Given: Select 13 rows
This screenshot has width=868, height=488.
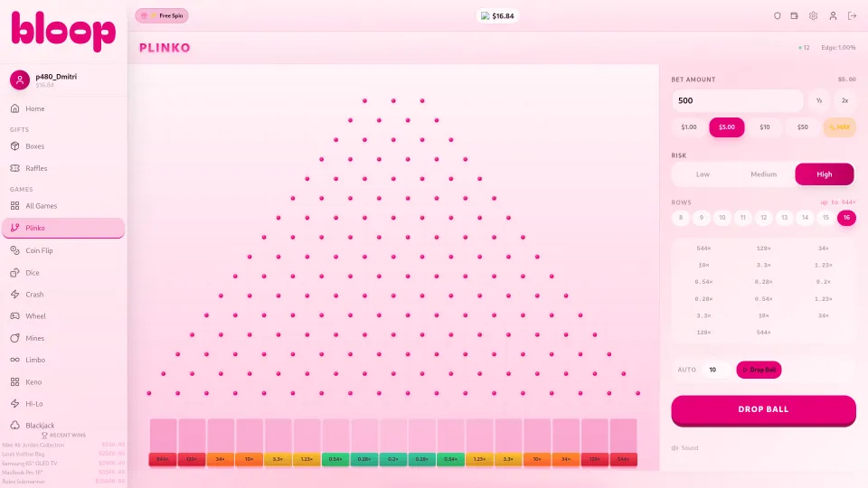Looking at the screenshot, I should click(x=785, y=218).
